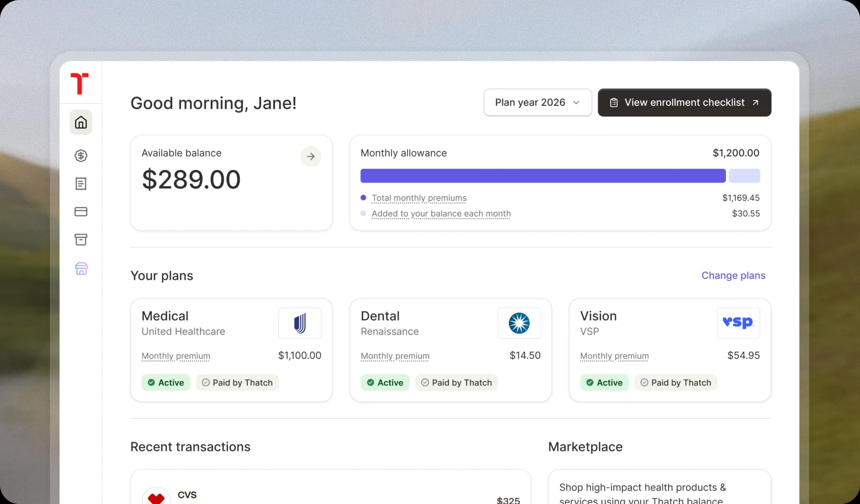Click the $30.55 amount

click(746, 213)
